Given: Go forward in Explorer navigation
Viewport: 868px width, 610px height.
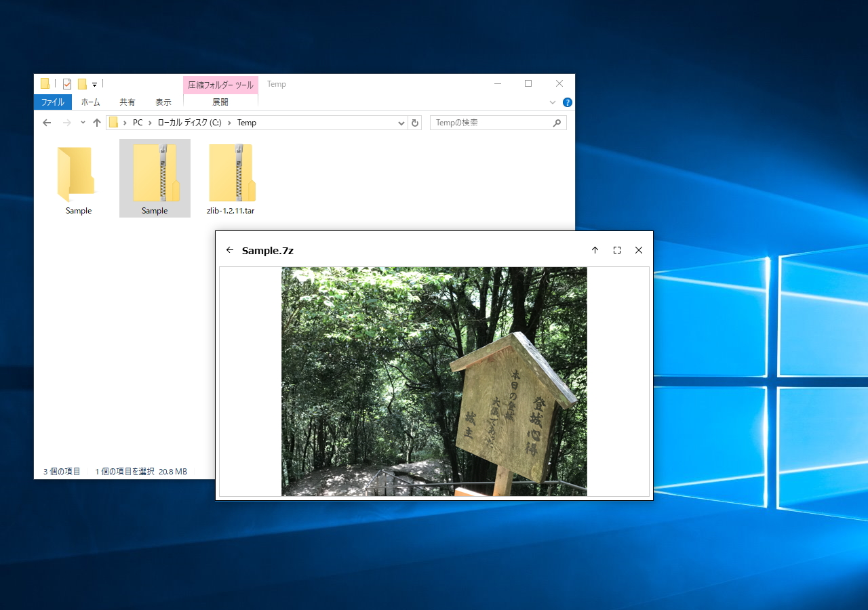Looking at the screenshot, I should 66,123.
